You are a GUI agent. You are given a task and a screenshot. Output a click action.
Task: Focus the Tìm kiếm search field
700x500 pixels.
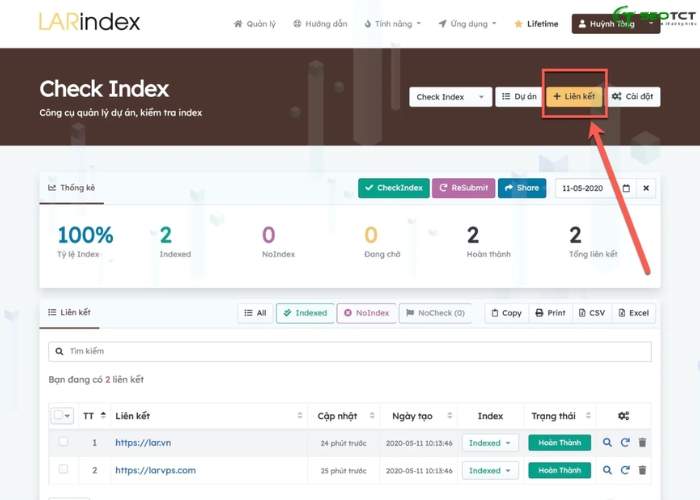tap(350, 351)
